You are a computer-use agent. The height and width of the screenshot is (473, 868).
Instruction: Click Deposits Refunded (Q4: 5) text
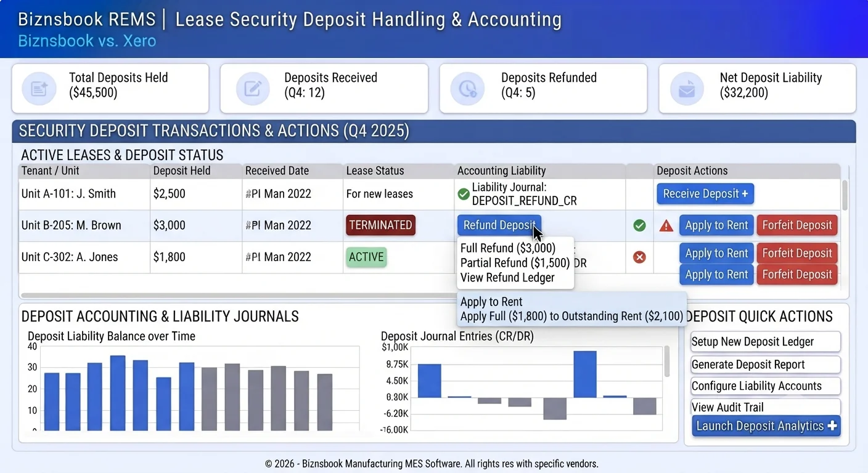[x=549, y=86]
